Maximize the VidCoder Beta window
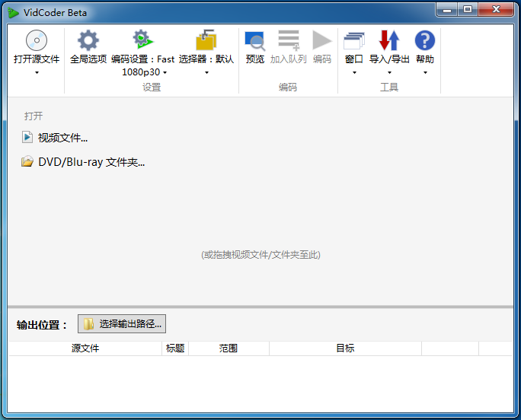Screen dimensions: 521x420 (468, 9)
